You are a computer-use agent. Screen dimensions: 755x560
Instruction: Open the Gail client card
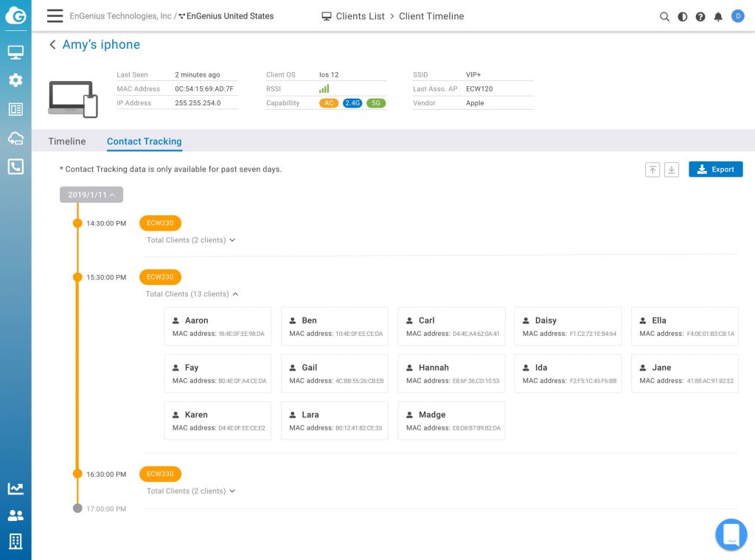coord(335,374)
